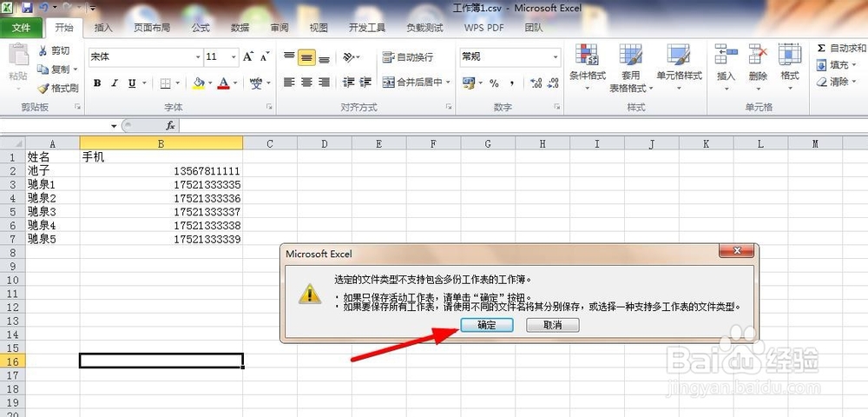Click Clear (清除) eraser option
The image size is (868, 417).
pos(836,82)
